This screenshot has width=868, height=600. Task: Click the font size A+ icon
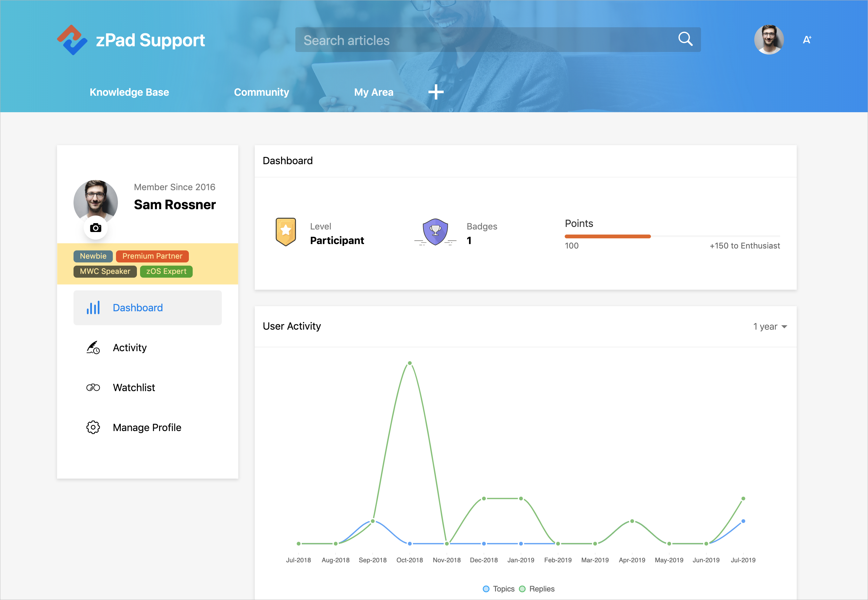pyautogui.click(x=807, y=40)
